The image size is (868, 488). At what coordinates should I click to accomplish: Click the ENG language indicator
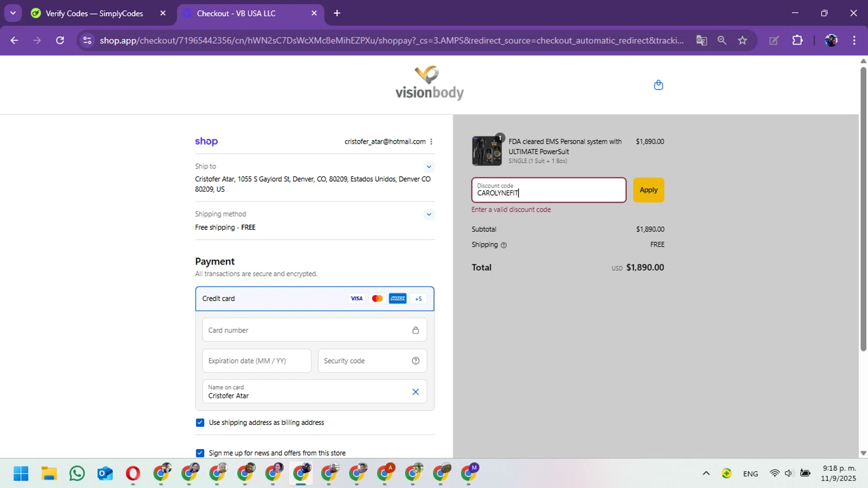pyautogui.click(x=751, y=474)
